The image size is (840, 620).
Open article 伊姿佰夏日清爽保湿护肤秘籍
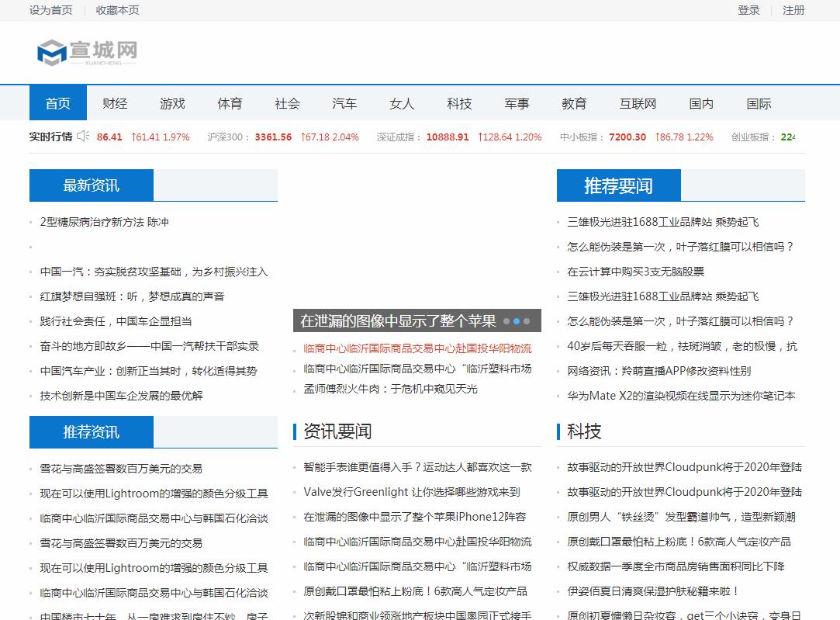point(653,591)
